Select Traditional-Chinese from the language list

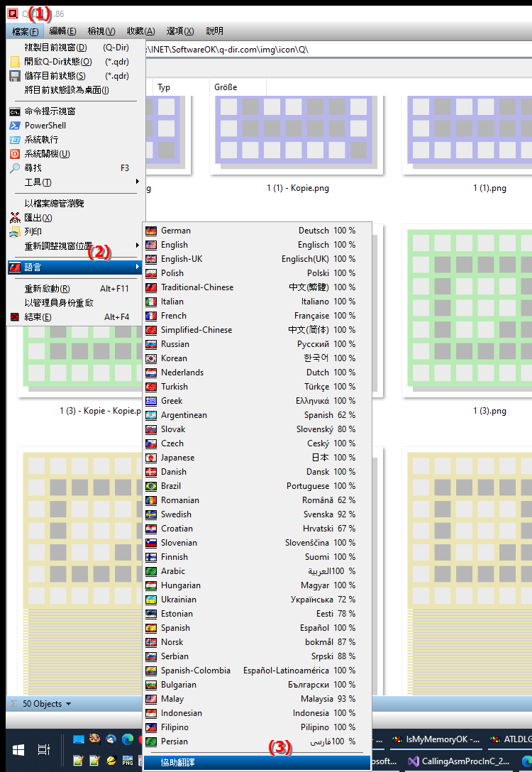point(196,287)
